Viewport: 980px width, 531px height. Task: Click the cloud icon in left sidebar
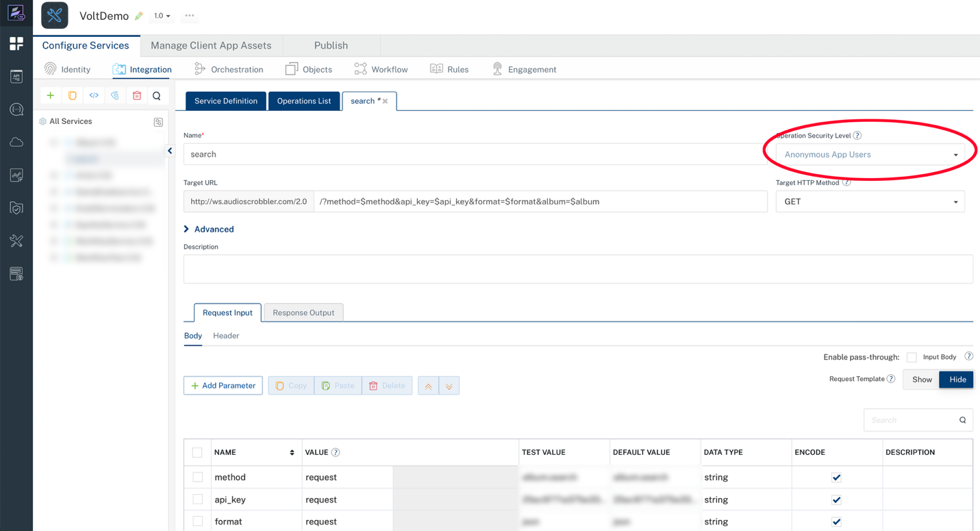point(16,143)
